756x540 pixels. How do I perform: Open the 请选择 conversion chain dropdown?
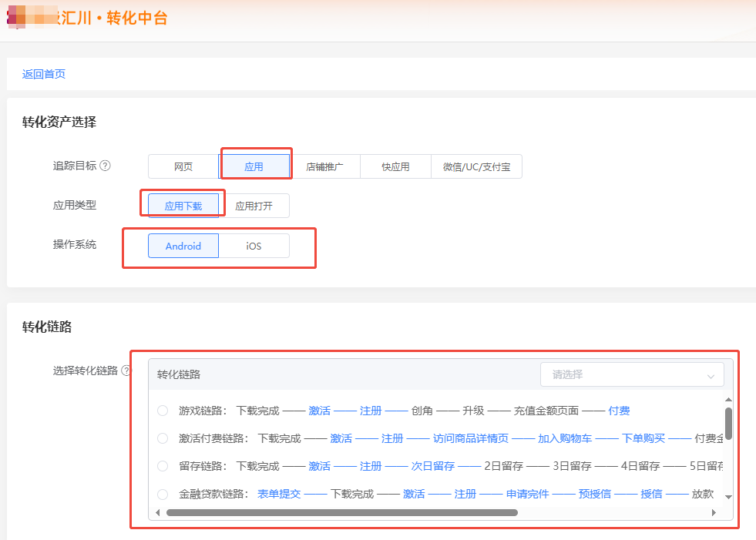[x=632, y=374]
